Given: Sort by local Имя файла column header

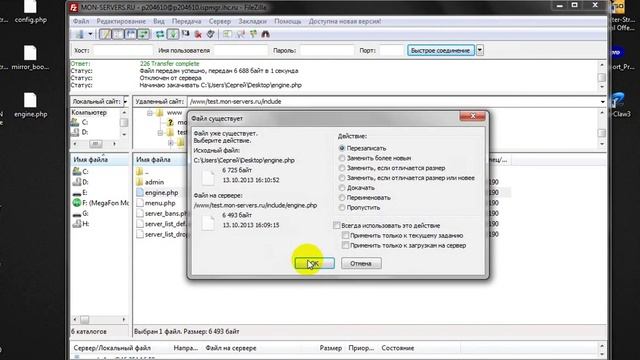Looking at the screenshot, I should pos(100,160).
